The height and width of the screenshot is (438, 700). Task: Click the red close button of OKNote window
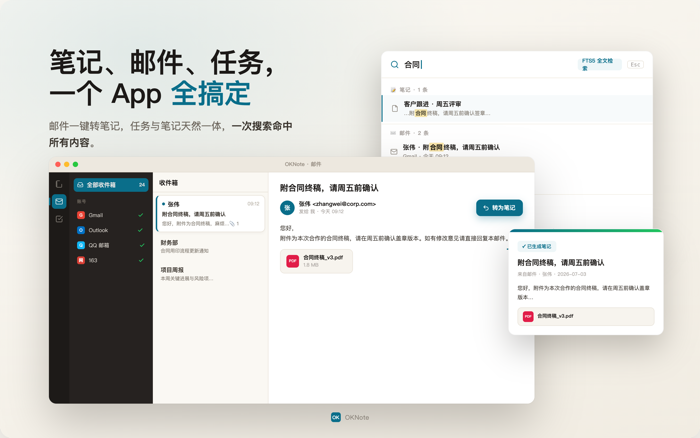click(x=58, y=164)
